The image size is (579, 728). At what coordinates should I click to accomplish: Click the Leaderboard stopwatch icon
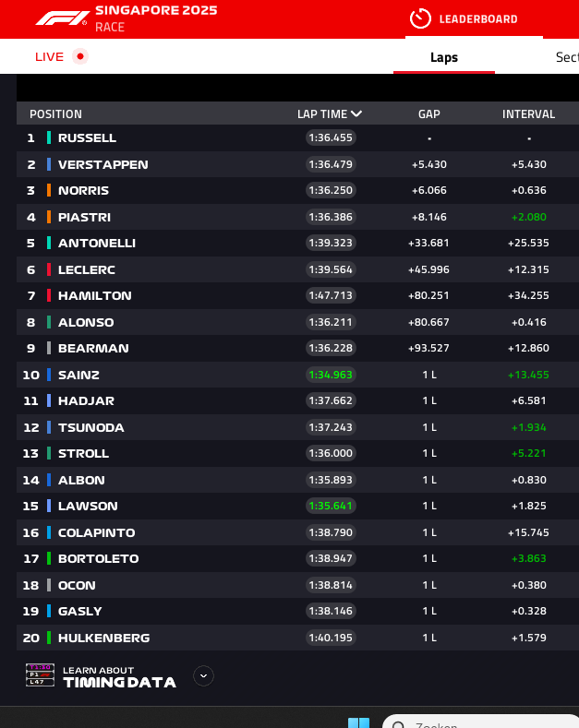pyautogui.click(x=420, y=18)
